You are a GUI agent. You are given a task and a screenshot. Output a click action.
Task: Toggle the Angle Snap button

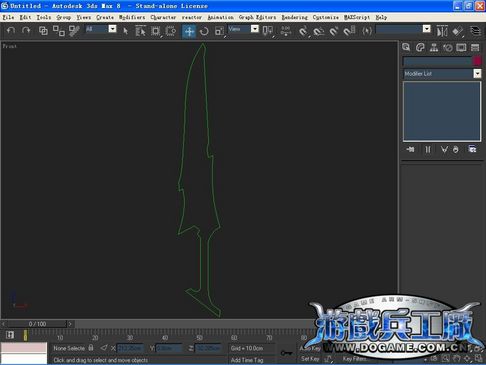click(319, 31)
